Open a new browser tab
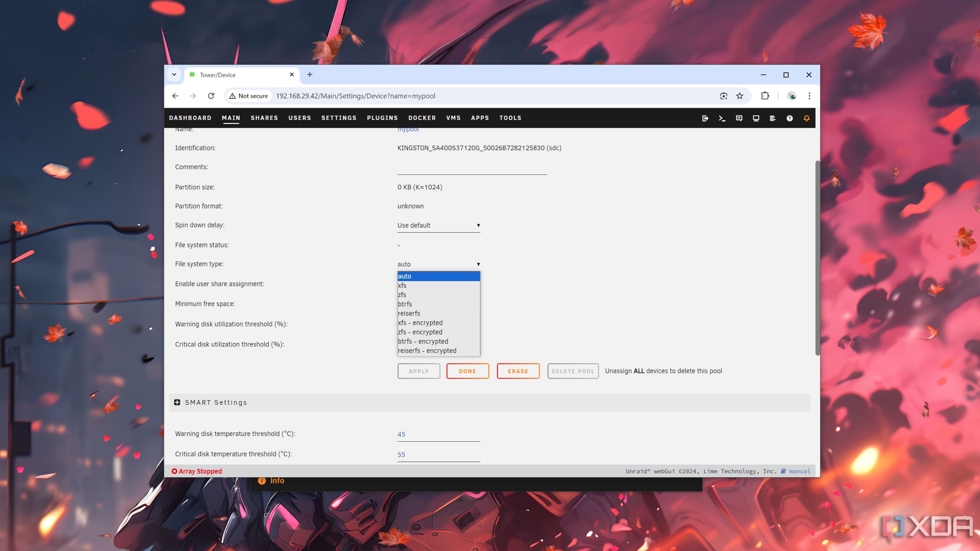This screenshot has height=551, width=980. pyautogui.click(x=310, y=74)
